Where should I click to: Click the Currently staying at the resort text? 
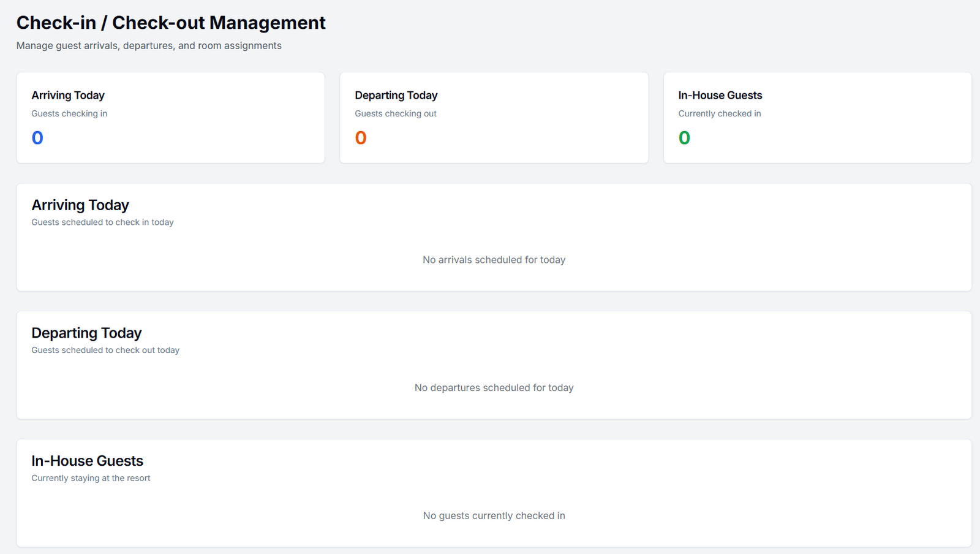[90, 478]
